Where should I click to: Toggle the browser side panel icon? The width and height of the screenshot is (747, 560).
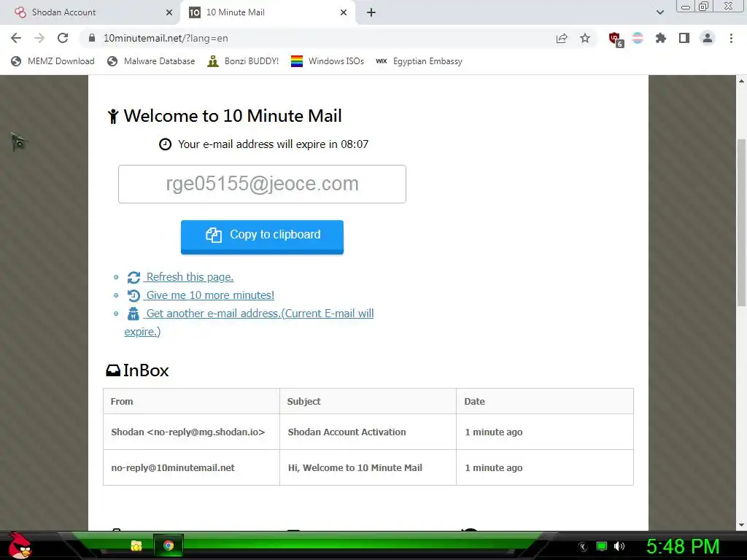pos(684,38)
